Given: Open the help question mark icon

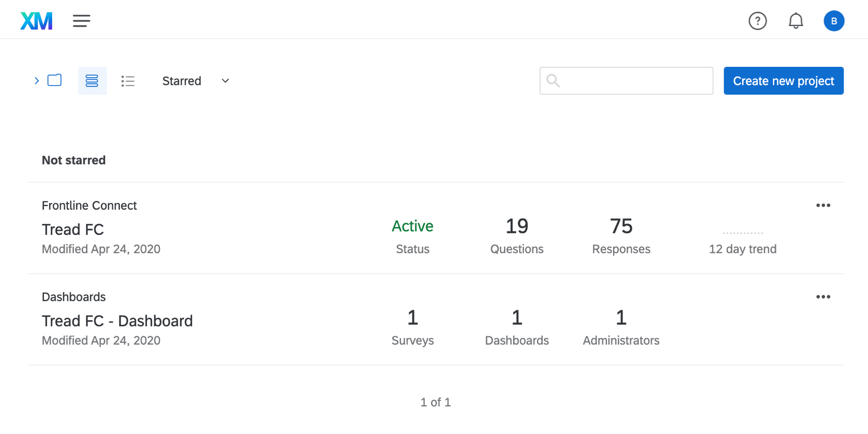Looking at the screenshot, I should (x=757, y=21).
